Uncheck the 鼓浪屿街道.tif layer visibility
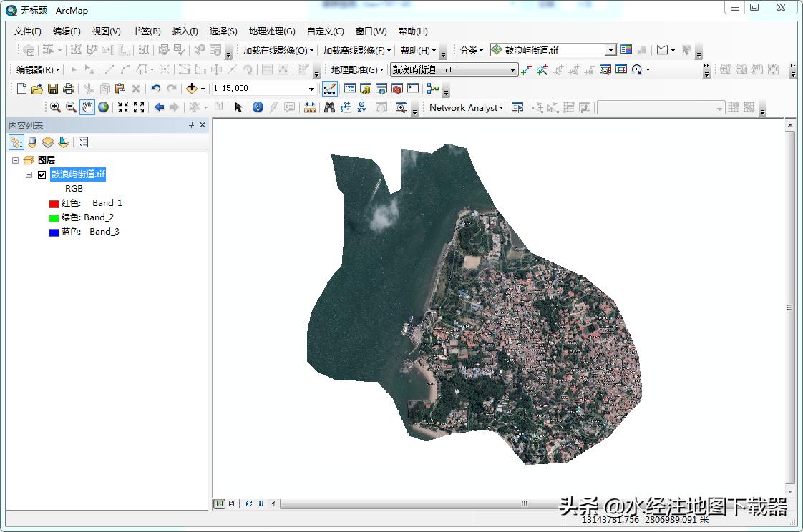 tap(42, 174)
